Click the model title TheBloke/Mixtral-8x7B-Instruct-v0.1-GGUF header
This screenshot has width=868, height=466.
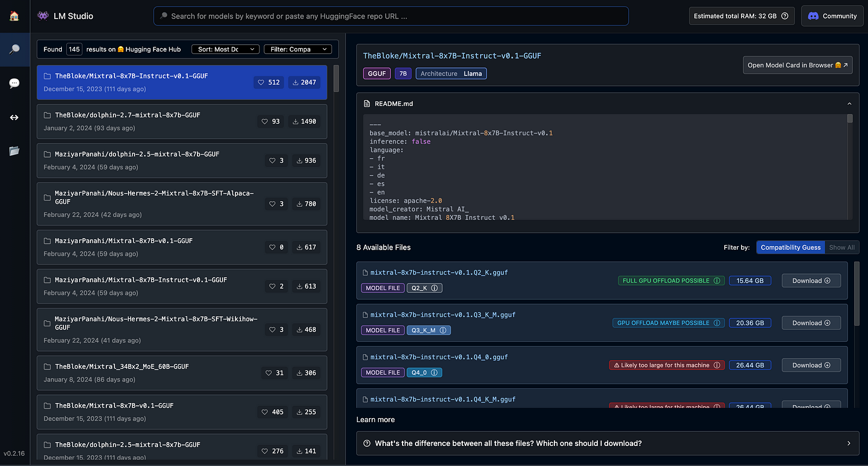click(x=452, y=56)
